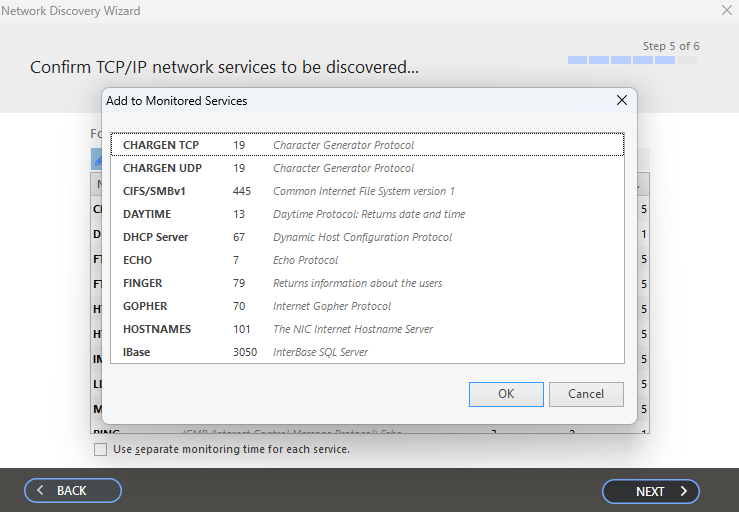This screenshot has width=739, height=512.
Task: Select the IBase SQL Server entry
Action: pyautogui.click(x=366, y=352)
